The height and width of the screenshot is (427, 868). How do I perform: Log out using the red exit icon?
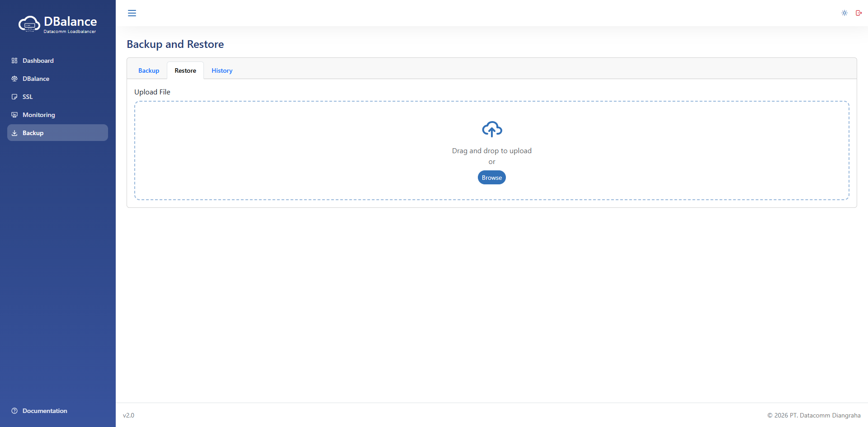[x=859, y=13]
